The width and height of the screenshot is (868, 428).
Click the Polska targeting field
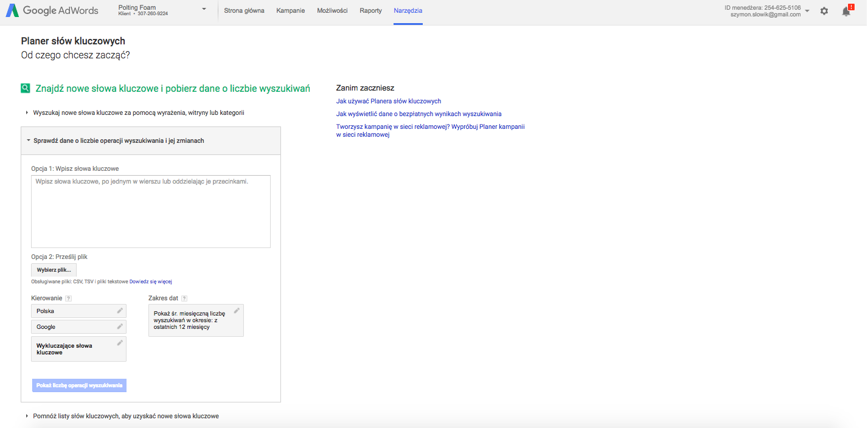click(x=79, y=311)
